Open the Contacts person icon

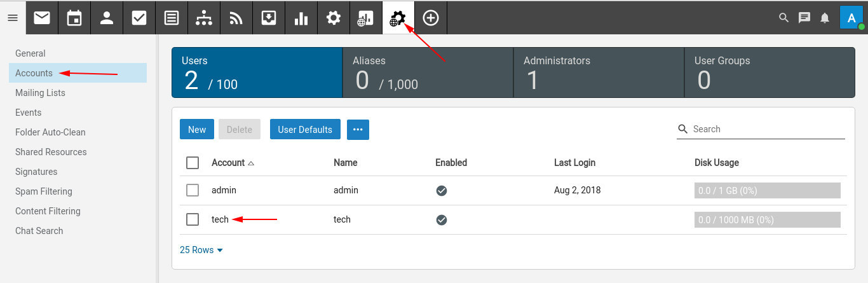coord(107,18)
